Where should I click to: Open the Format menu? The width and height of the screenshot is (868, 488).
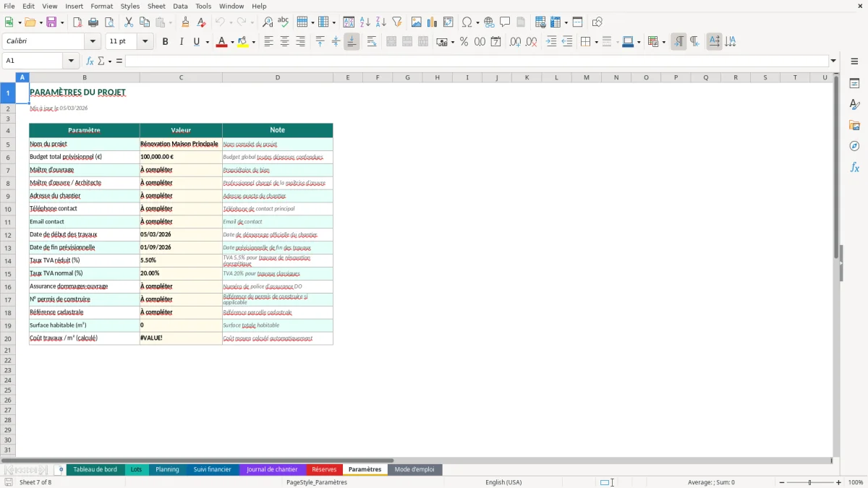(101, 6)
